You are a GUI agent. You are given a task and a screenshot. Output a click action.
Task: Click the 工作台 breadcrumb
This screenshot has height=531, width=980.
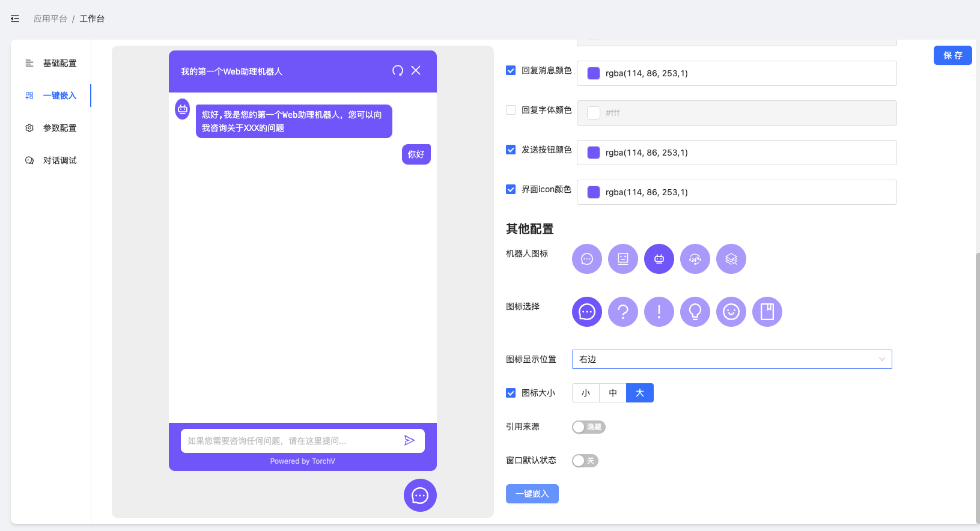92,19
